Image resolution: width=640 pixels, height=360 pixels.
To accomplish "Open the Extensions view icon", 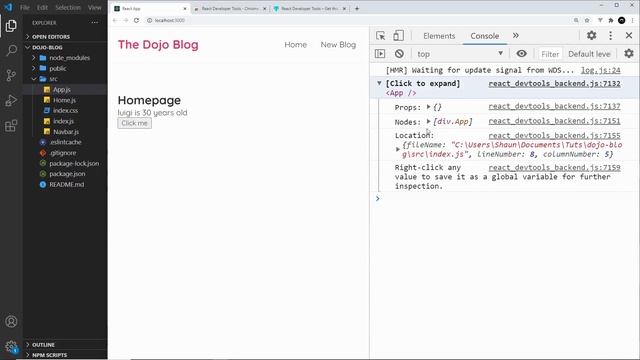I will pos(11,125).
